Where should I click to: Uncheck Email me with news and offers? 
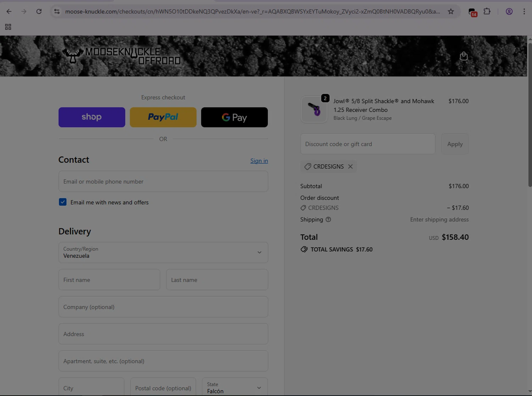point(63,202)
